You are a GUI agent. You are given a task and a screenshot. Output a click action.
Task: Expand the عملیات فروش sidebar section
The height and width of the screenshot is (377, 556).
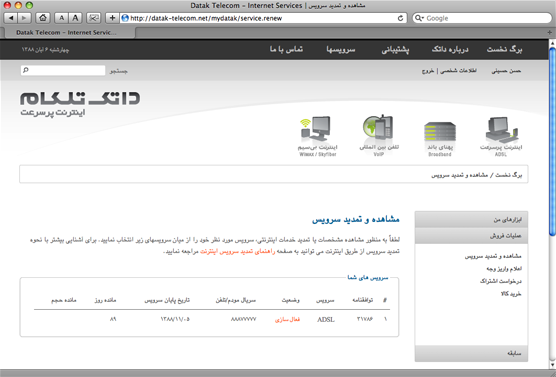point(471,235)
